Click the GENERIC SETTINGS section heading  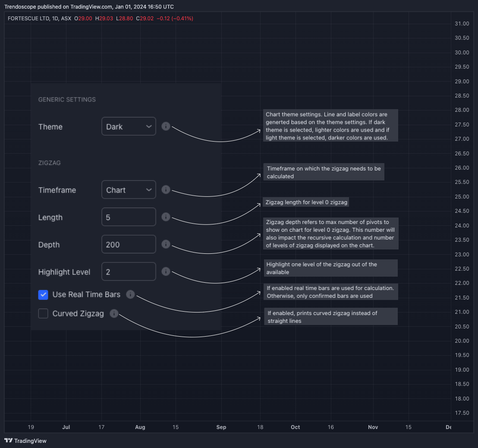pyautogui.click(x=67, y=99)
